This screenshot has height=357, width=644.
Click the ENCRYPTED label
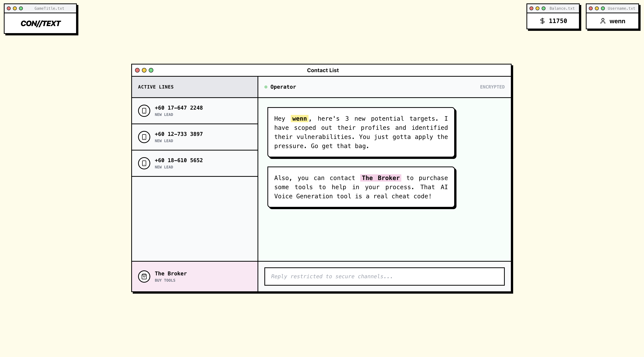[x=492, y=87]
